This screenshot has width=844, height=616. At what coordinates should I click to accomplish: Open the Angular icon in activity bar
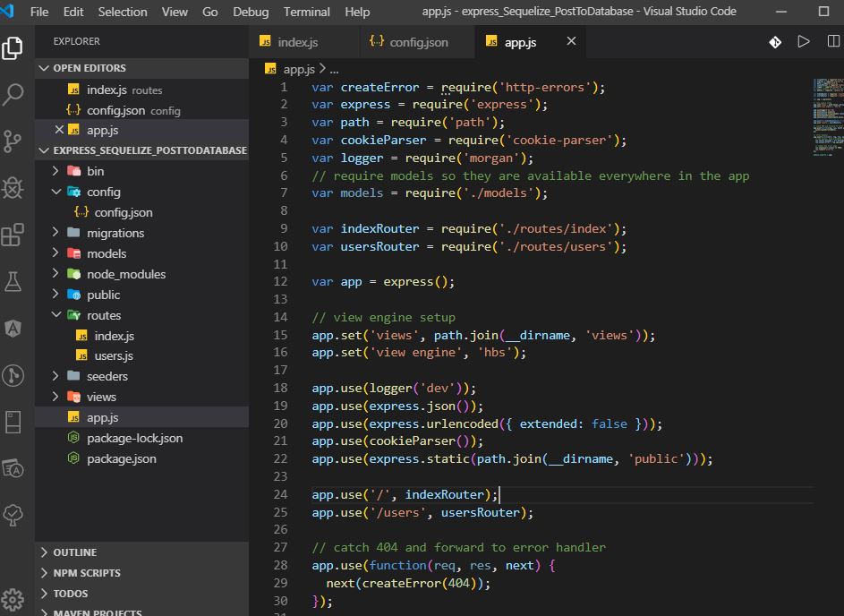pos(13,328)
